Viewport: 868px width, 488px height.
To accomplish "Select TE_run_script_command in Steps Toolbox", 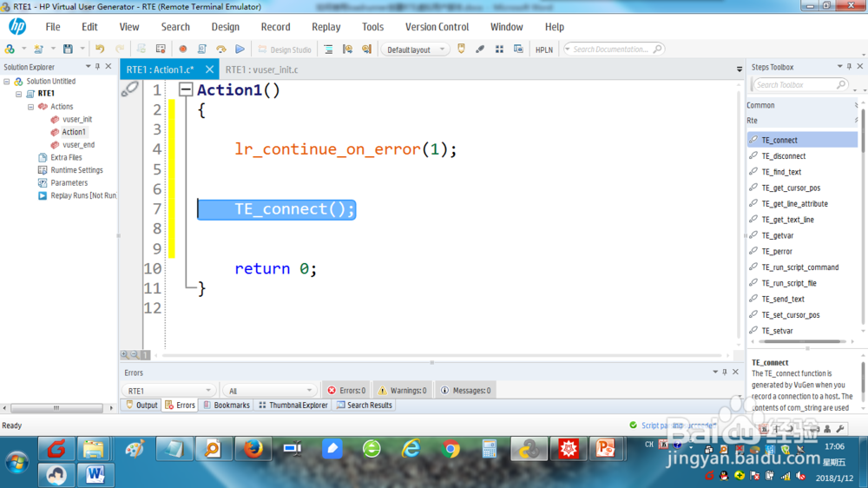I will 801,267.
